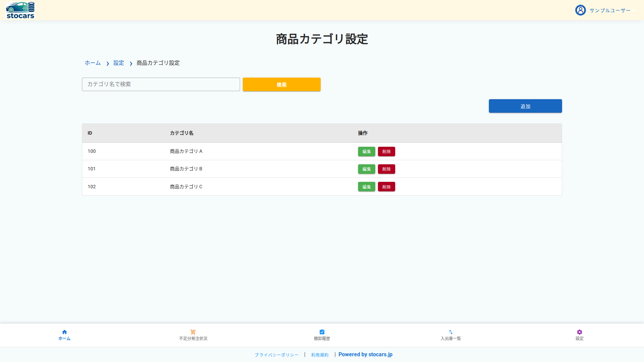Open the 棚卸履歴 label in bottom navigation

tap(322, 338)
